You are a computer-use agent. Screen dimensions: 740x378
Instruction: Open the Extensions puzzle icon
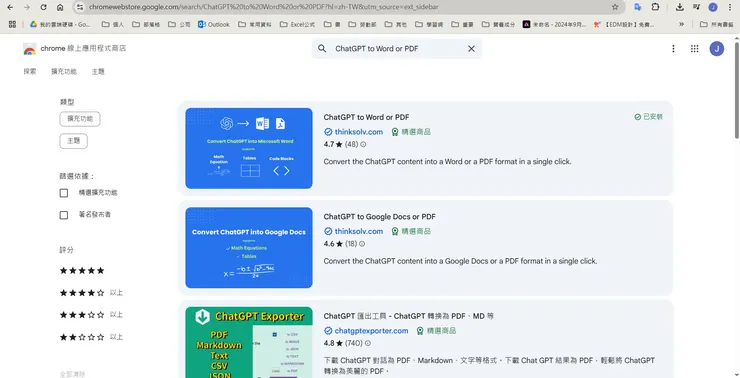pos(655,7)
